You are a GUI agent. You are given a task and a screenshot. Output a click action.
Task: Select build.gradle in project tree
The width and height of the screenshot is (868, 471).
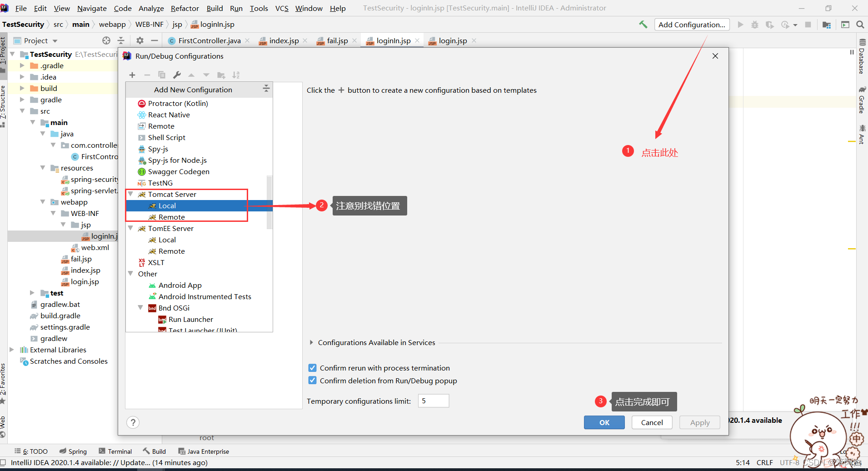pyautogui.click(x=60, y=316)
